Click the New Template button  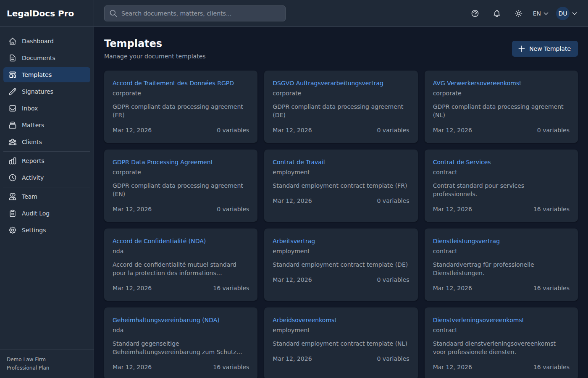pos(545,49)
